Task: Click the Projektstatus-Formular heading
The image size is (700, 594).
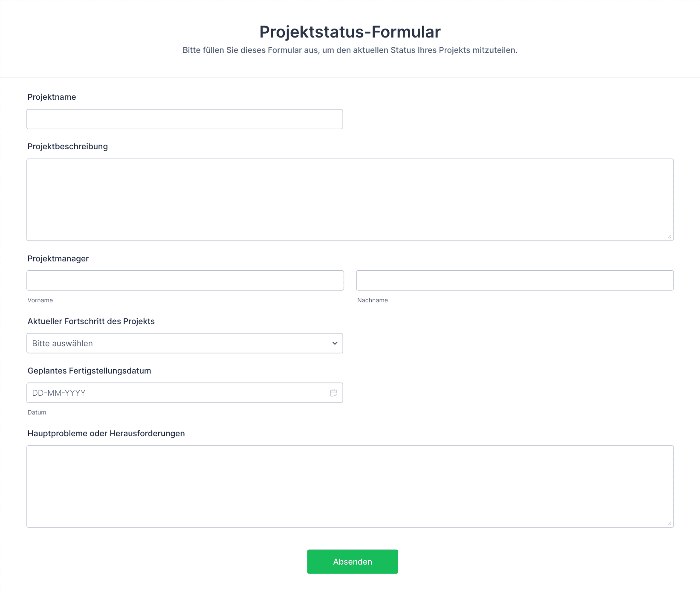Action: coord(350,32)
